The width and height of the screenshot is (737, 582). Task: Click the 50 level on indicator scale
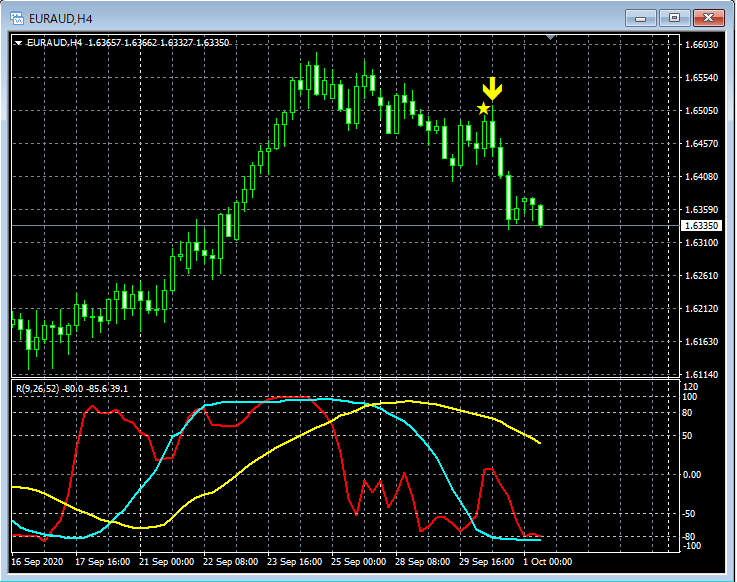687,436
